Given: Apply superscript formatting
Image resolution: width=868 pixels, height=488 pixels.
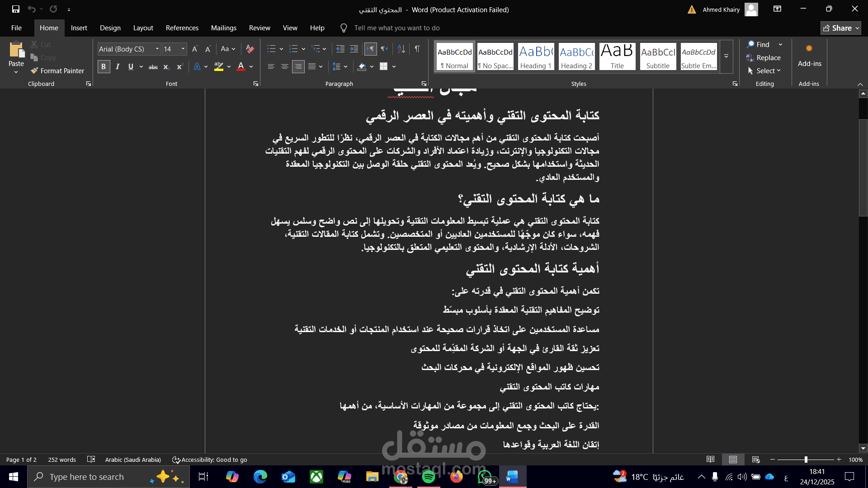Looking at the screenshot, I should 179,66.
